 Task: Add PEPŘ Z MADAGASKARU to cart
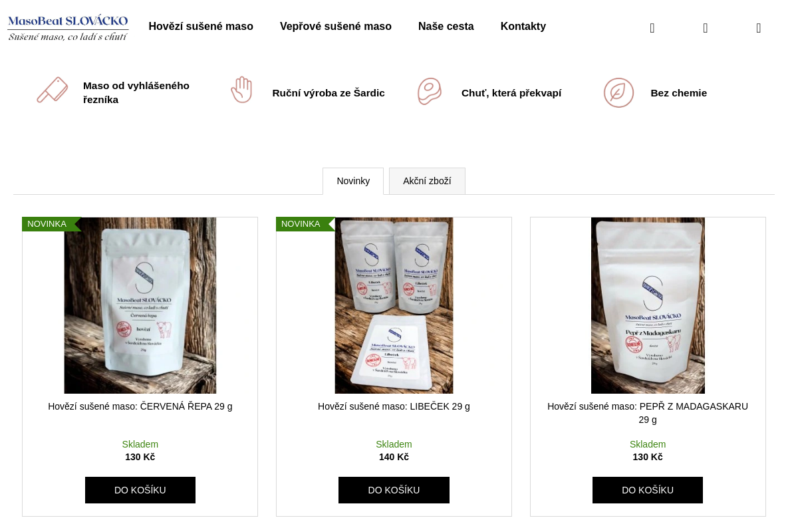tap(648, 490)
